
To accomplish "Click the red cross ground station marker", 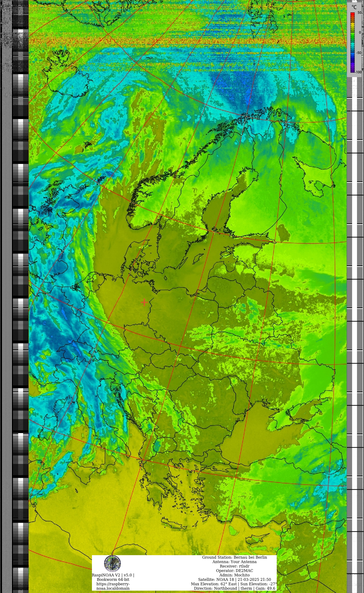I will point(144,302).
